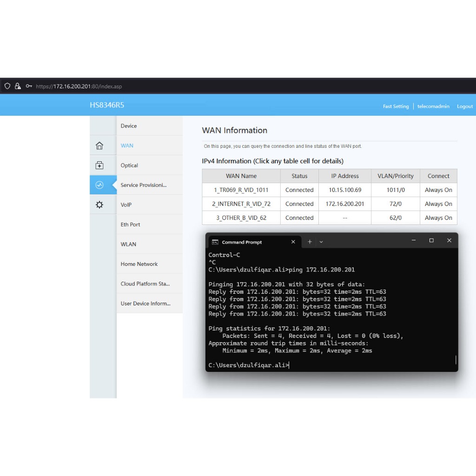This screenshot has width=476, height=476.
Task: Select the system status pulse icon
Action: coord(99,185)
